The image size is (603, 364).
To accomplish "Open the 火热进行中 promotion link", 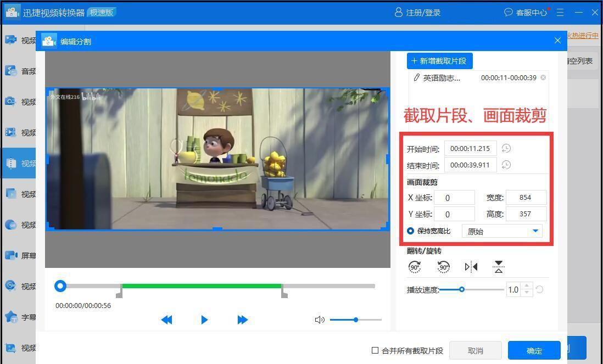I will [583, 36].
